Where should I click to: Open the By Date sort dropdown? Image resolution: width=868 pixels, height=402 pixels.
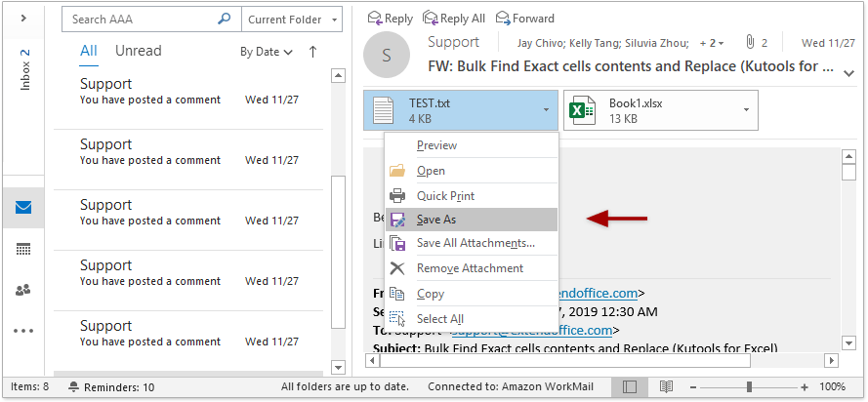[x=267, y=52]
